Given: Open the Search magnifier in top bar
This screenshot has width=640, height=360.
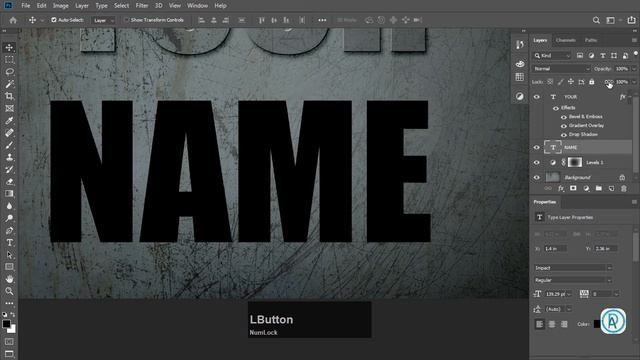Looking at the screenshot, I should tap(596, 20).
